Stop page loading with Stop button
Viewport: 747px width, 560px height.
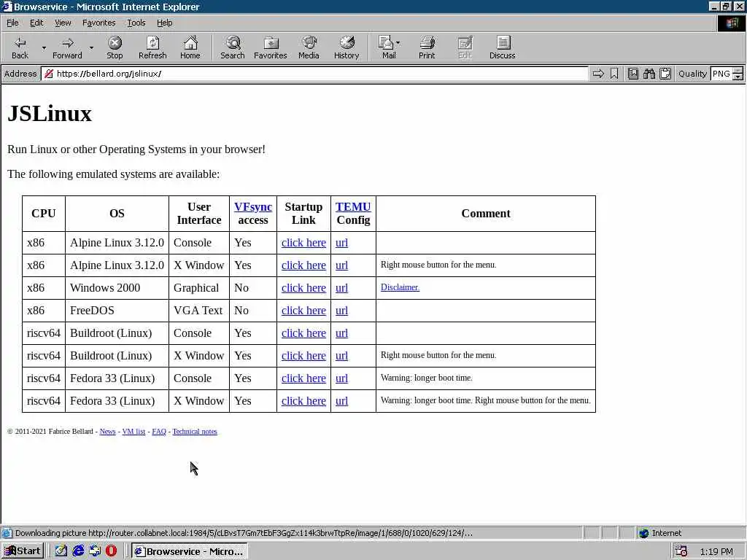point(115,47)
